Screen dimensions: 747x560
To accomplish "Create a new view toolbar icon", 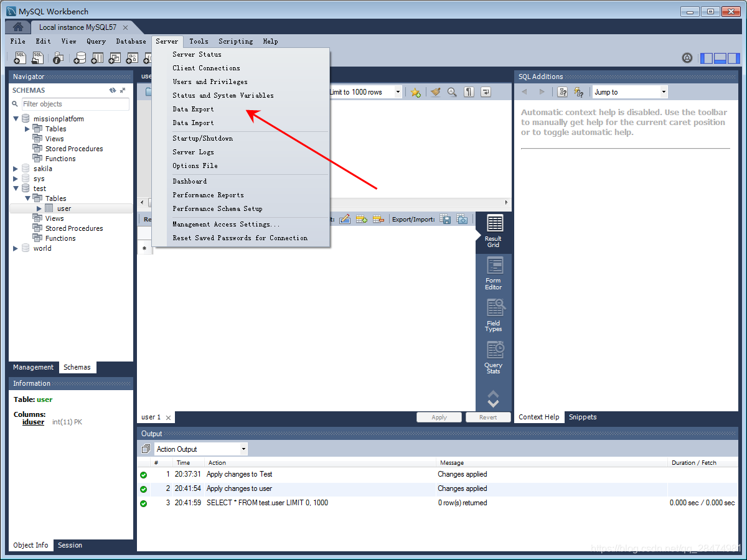I will pos(115,58).
